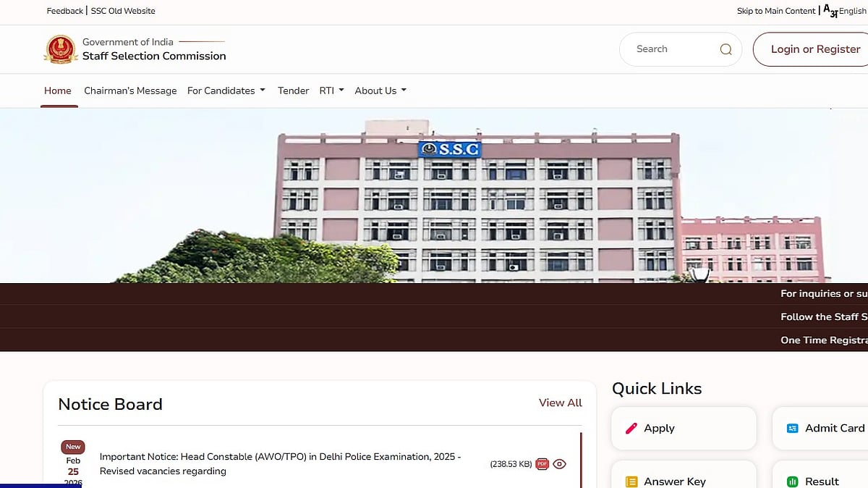Open the About Us dropdown
The width and height of the screenshot is (868, 488).
380,91
